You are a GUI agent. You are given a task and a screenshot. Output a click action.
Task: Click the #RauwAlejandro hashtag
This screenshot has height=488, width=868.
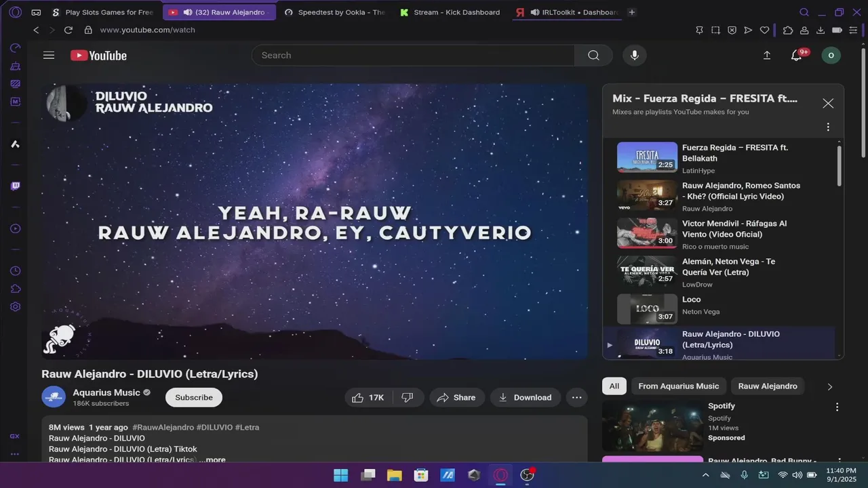163,428
